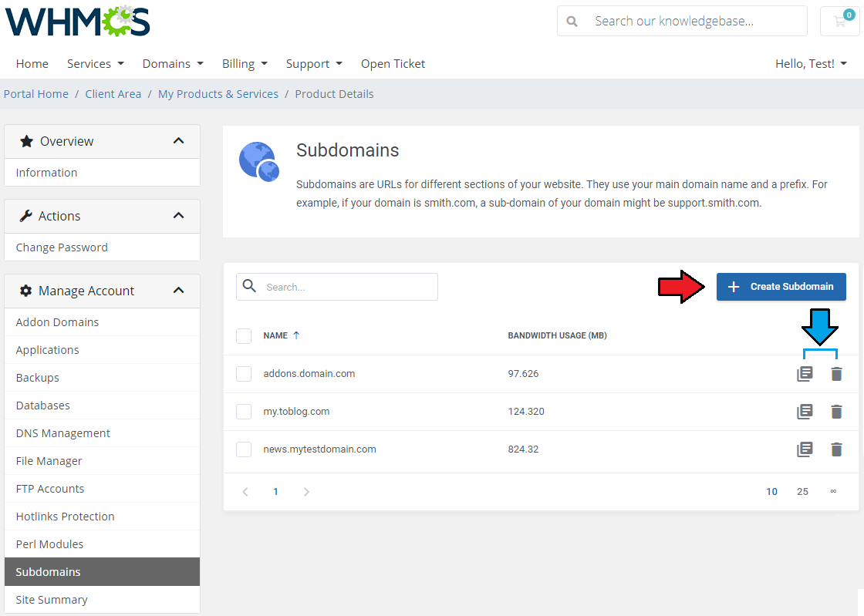
Task: Focus the knowledgebase search field
Action: pyautogui.click(x=682, y=21)
